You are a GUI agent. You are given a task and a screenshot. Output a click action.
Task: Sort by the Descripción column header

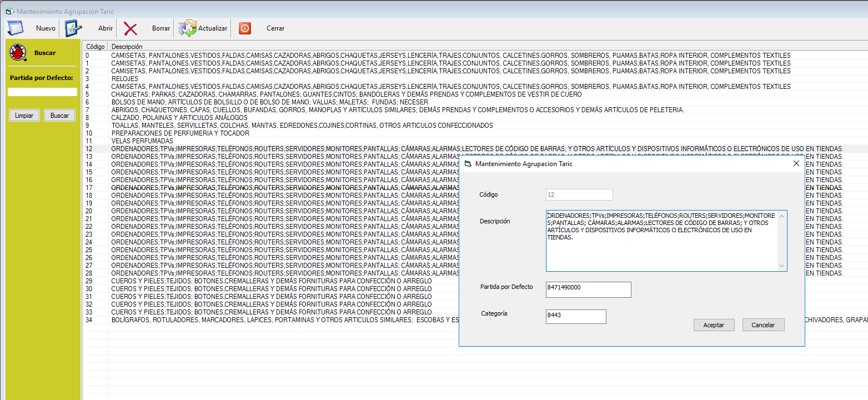click(127, 47)
